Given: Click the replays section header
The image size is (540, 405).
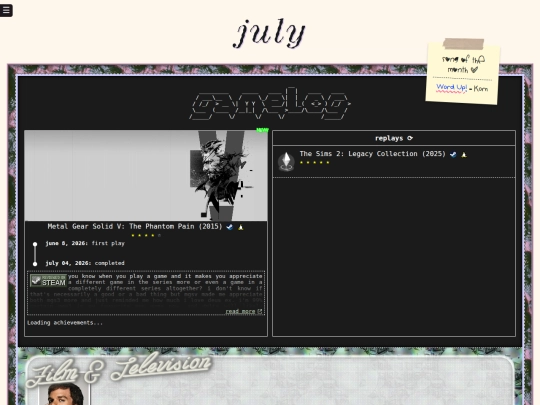Looking at the screenshot, I should pyautogui.click(x=394, y=138).
